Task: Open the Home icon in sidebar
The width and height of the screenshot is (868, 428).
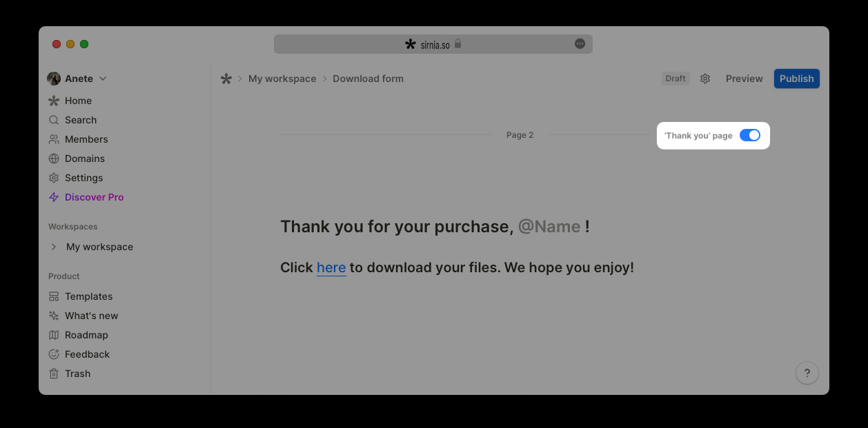Action: pos(54,101)
